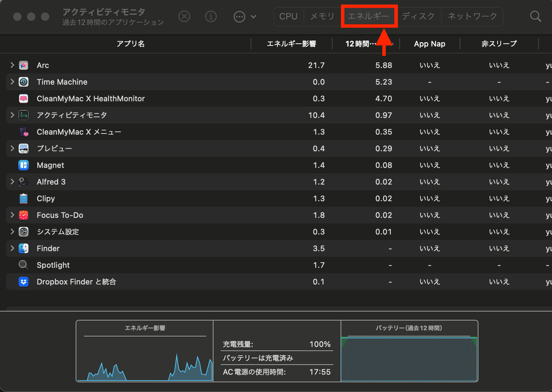Click the Alfred 3 hat icon
This screenshot has width=552, height=392.
pos(24,182)
